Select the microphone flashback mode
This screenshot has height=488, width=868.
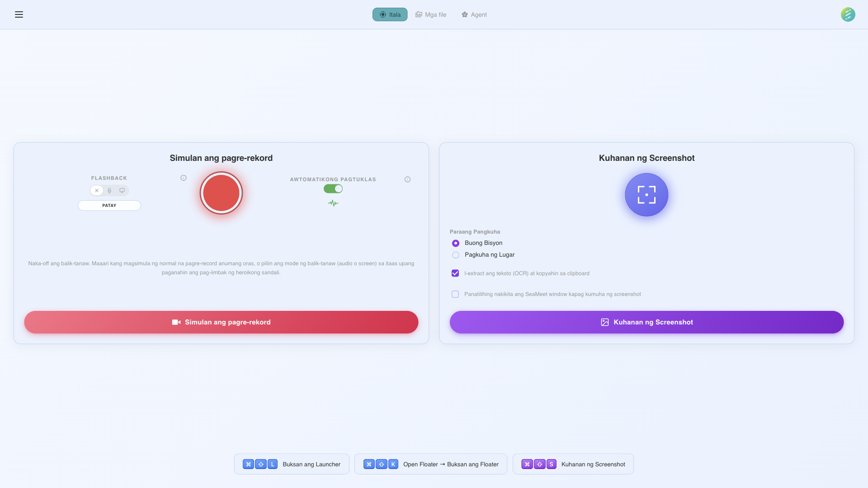[109, 190]
